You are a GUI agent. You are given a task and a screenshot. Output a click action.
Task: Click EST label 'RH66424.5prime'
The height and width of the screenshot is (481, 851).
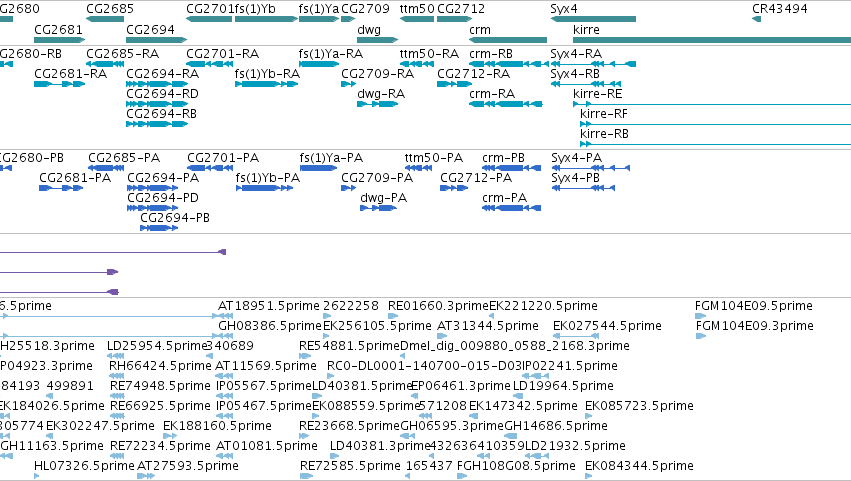[x=160, y=366]
